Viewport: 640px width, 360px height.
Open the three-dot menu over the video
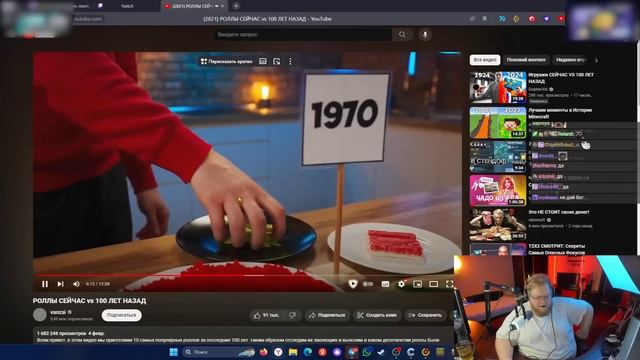(290, 61)
